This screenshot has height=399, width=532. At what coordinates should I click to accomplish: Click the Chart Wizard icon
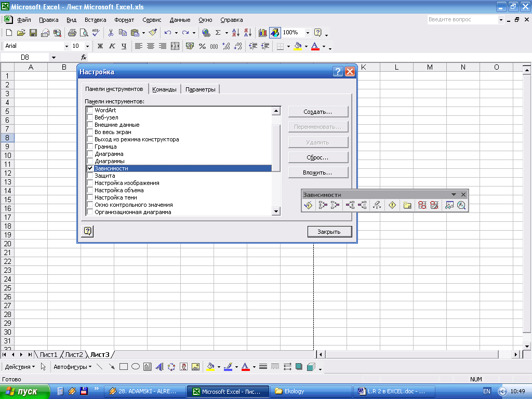tap(262, 33)
